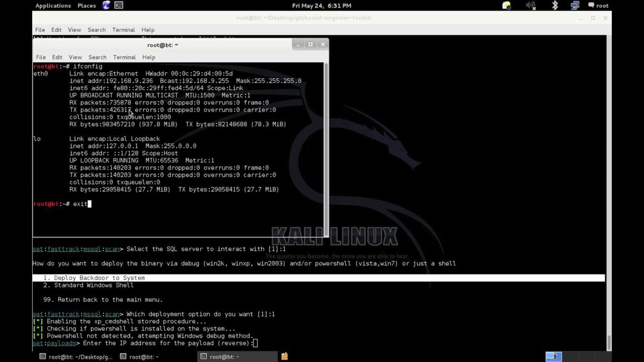
Task: Open Search menu in the social-engineer-toolkit terminal
Action: click(97, 30)
